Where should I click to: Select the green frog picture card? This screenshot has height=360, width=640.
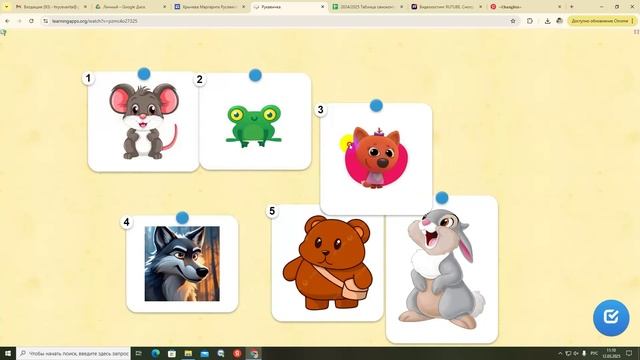255,121
